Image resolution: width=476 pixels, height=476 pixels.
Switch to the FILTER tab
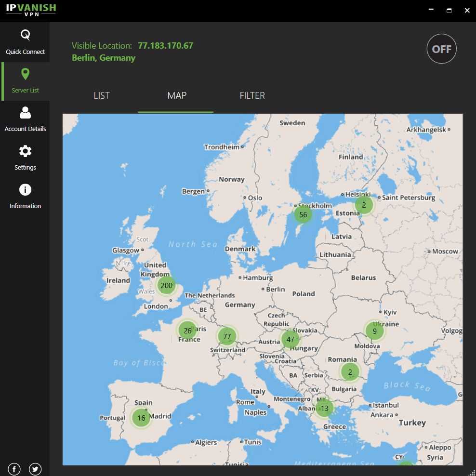[252, 95]
